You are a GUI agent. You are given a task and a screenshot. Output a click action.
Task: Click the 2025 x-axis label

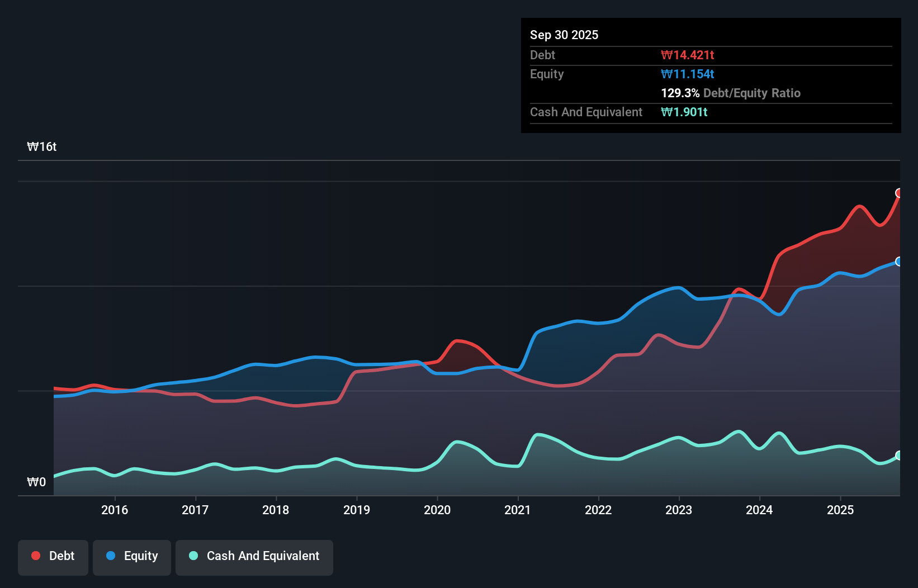(x=840, y=510)
